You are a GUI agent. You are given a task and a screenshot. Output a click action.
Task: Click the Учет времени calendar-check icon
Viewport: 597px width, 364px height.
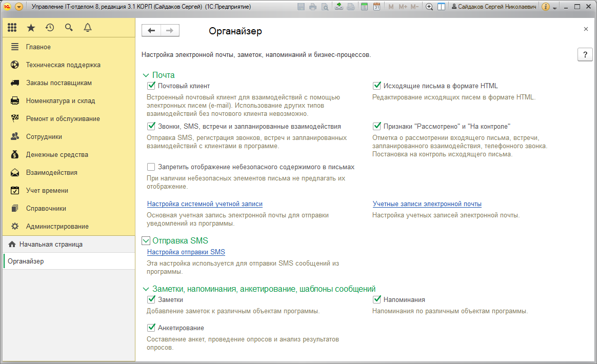15,190
